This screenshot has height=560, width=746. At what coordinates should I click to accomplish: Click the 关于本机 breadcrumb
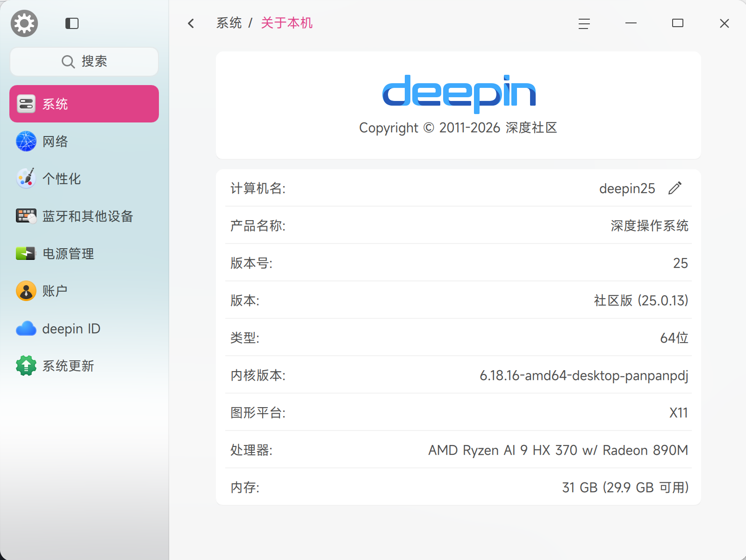[x=287, y=23]
